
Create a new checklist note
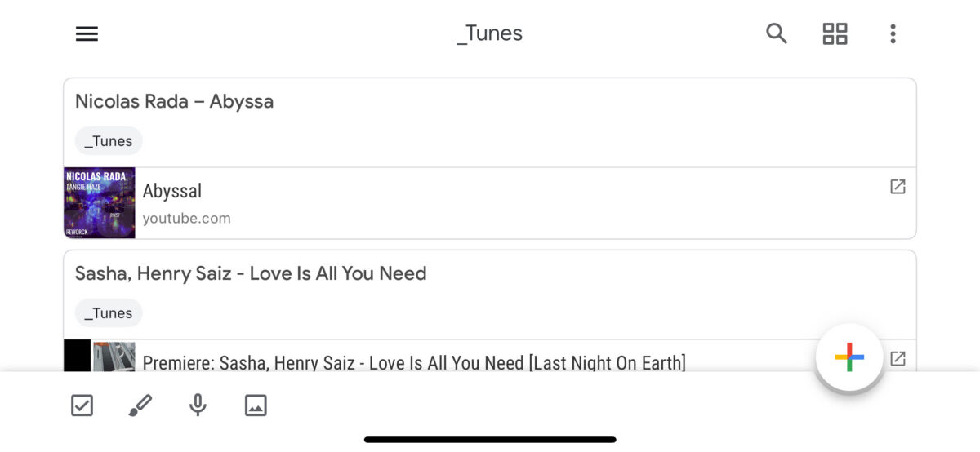click(x=82, y=405)
